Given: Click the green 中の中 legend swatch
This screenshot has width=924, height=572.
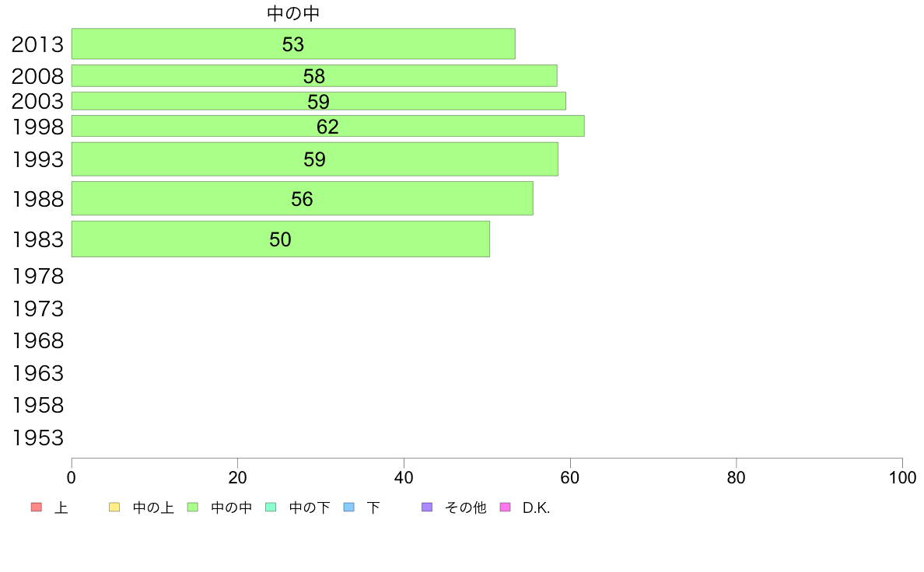Looking at the screenshot, I should pos(193,507).
